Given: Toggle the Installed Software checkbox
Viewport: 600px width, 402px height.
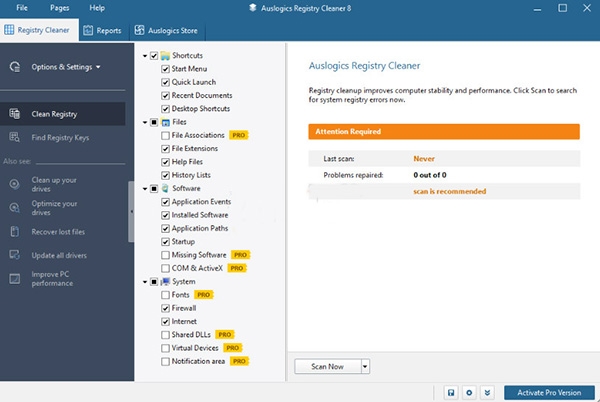Looking at the screenshot, I should tap(165, 215).
